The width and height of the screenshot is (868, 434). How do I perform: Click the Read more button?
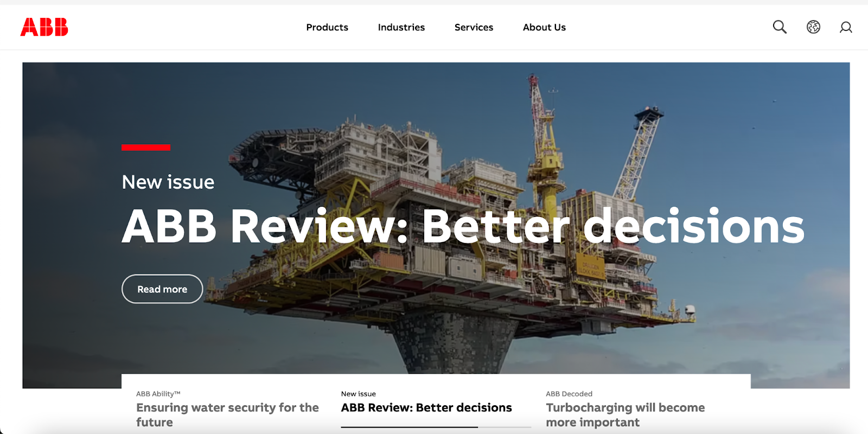tap(162, 289)
